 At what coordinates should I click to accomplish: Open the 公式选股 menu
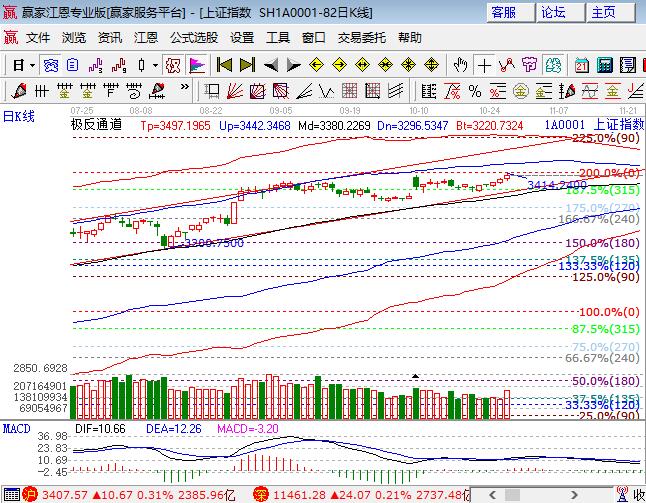tap(193, 38)
